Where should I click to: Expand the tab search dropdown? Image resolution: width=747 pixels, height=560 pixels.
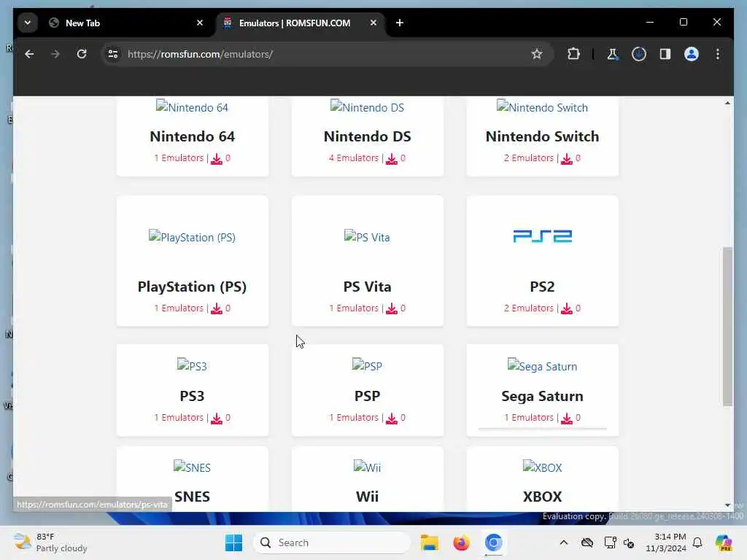coord(28,23)
